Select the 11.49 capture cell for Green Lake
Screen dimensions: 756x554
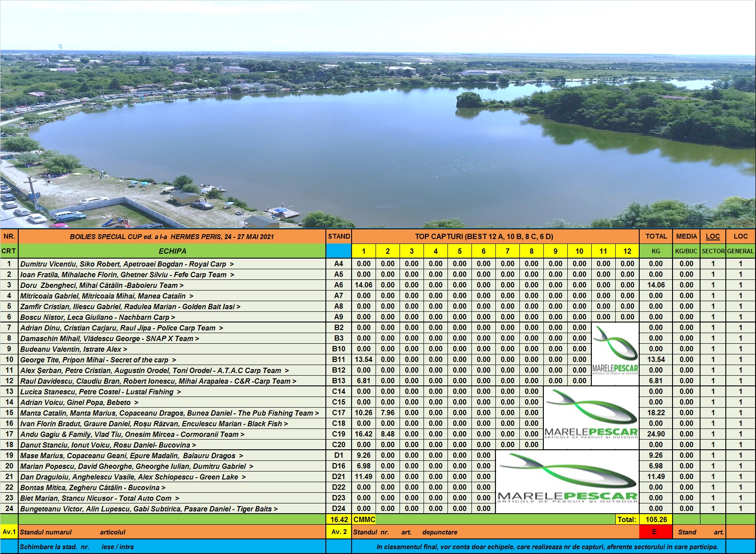364,477
